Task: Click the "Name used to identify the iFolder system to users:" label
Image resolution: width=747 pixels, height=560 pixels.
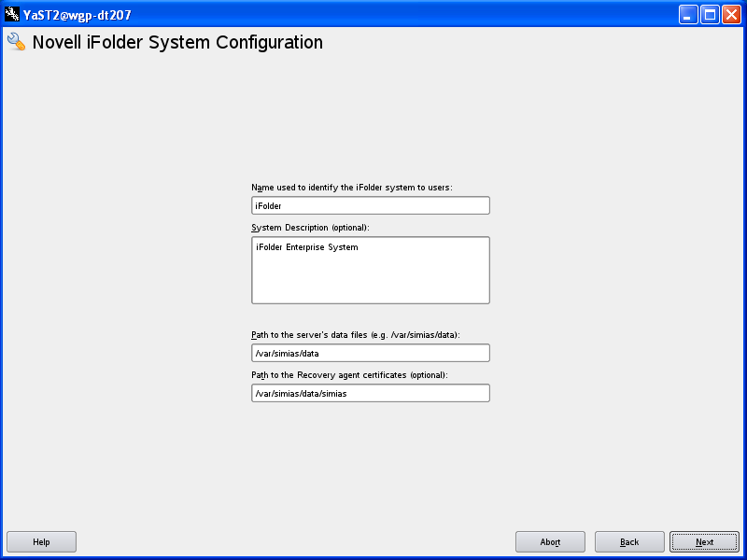Action: click(352, 188)
